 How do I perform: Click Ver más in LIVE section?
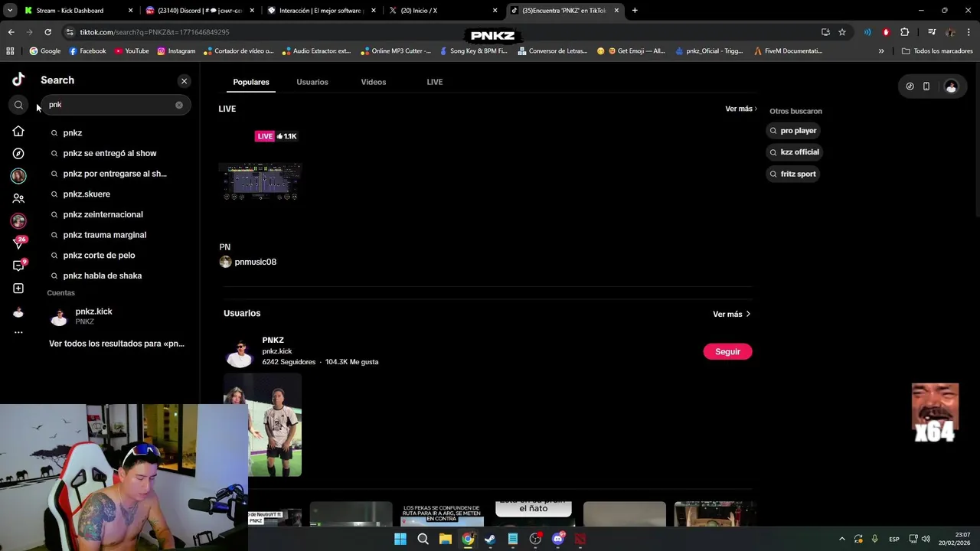(x=741, y=109)
